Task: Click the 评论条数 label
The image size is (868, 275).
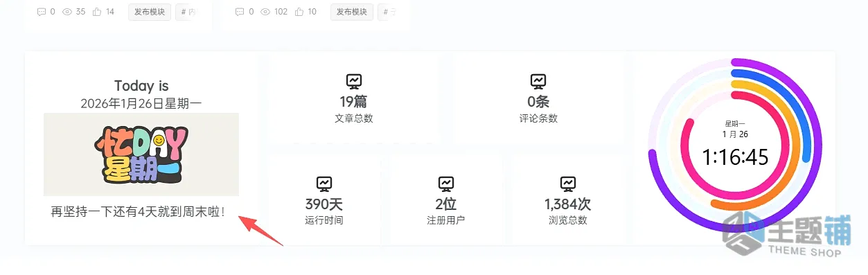Action: (x=538, y=118)
